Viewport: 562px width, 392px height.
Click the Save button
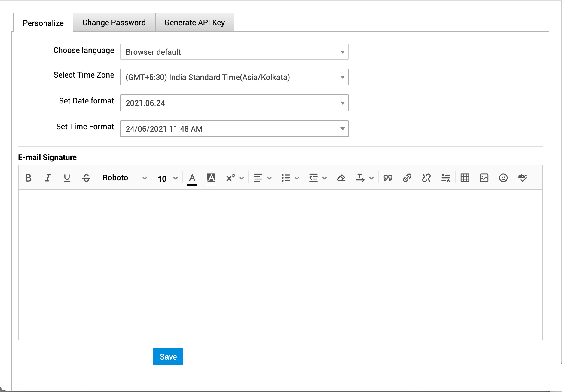click(168, 357)
